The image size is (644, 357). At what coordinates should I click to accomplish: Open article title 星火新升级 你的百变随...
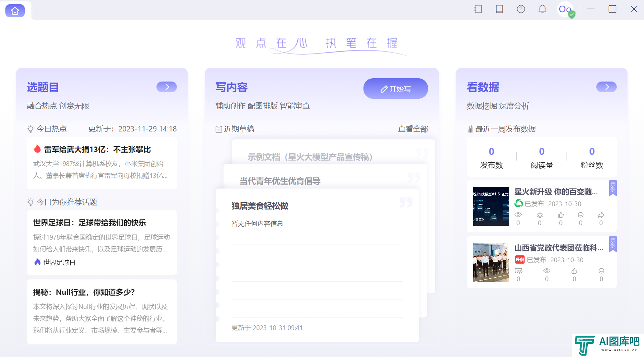pyautogui.click(x=556, y=192)
